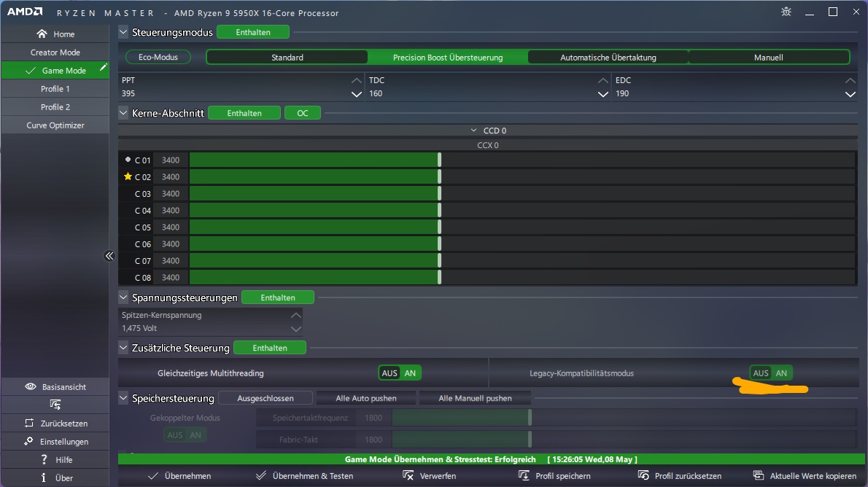Collapse the CCD 0 group
868x487 pixels.
coord(473,130)
